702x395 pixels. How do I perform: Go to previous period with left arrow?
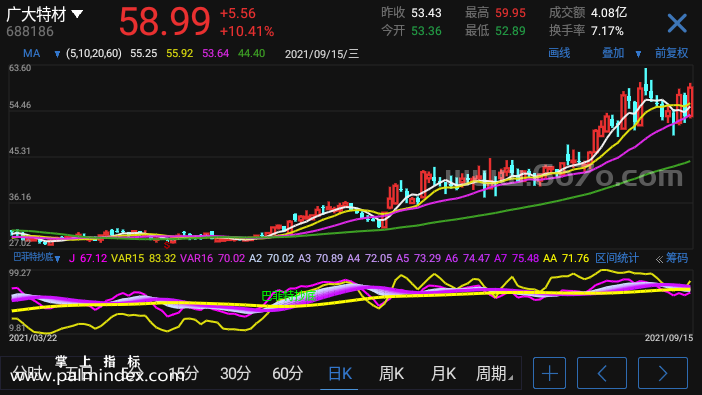[x=602, y=373]
